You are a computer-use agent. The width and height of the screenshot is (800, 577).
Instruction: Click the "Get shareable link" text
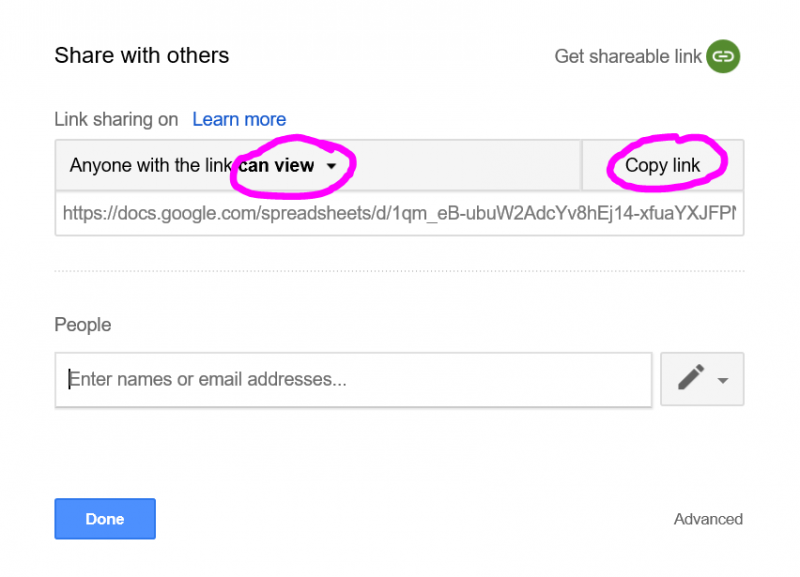pyautogui.click(x=628, y=57)
